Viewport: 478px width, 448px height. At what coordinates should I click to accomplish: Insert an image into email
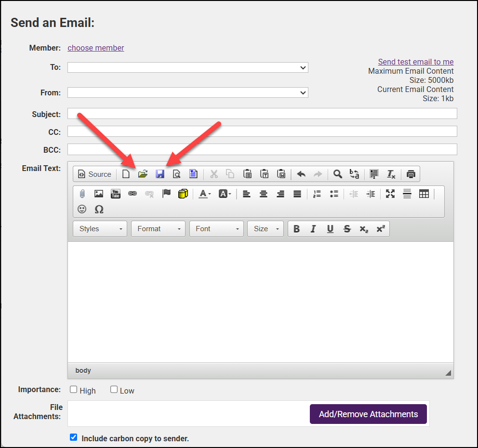coord(99,194)
